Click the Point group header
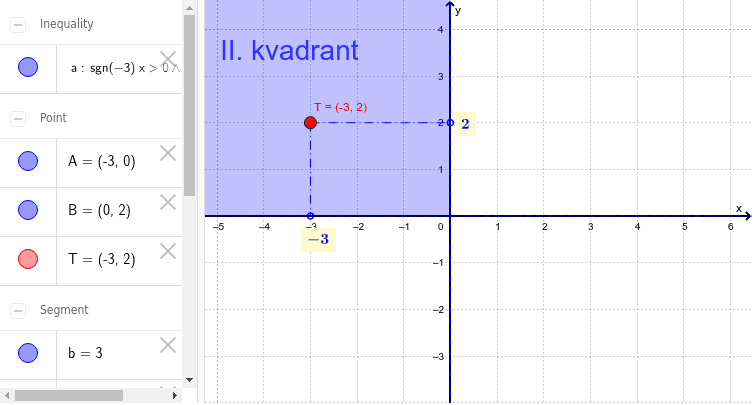The height and width of the screenshot is (405, 754). (x=53, y=118)
